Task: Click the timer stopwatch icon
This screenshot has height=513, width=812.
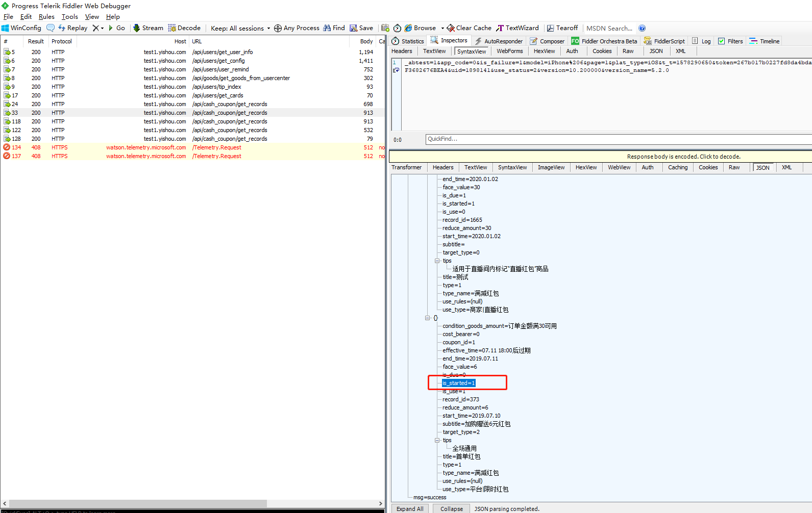Action: pyautogui.click(x=397, y=28)
